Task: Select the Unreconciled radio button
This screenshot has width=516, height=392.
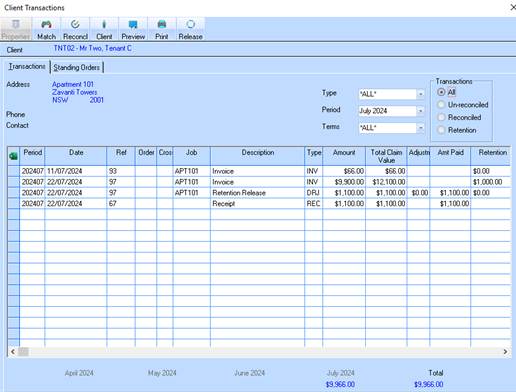Action: tap(441, 105)
